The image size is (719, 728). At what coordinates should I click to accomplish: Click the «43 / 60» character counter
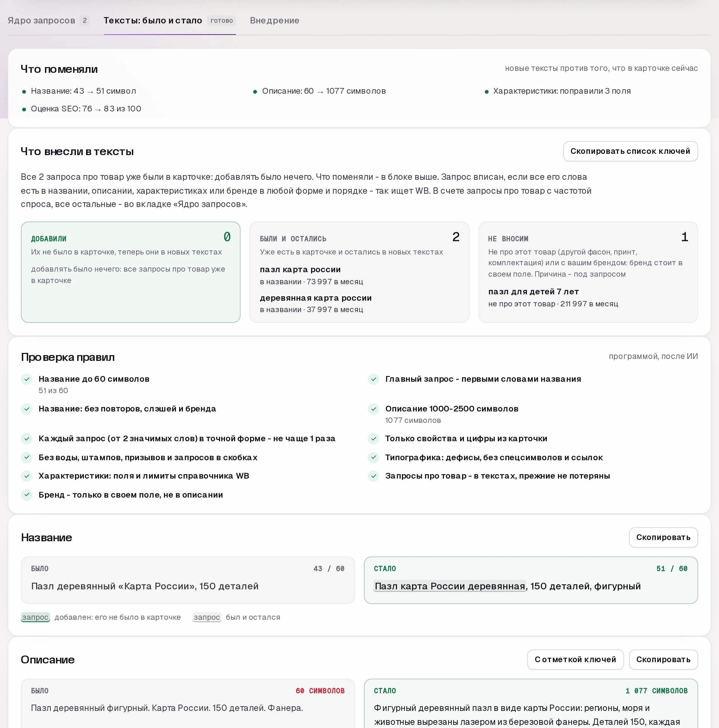tap(329, 568)
